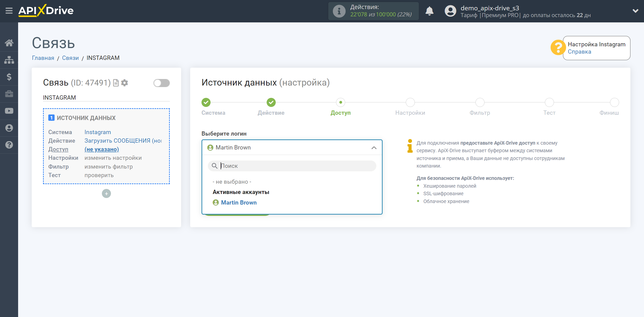The width and height of the screenshot is (644, 317).
Task: Click the Поиск search field
Action: (x=292, y=166)
